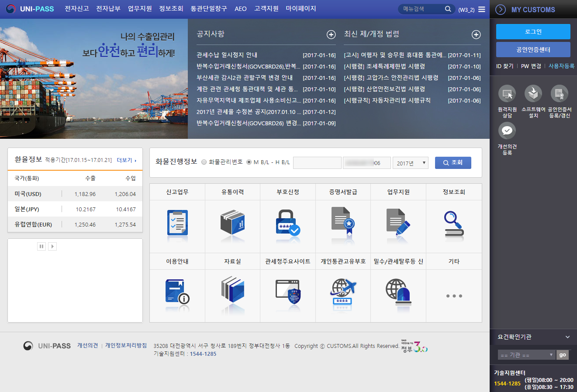Click the 증명서발급 certificate document icon
This screenshot has height=392, width=577.
pyautogui.click(x=343, y=223)
